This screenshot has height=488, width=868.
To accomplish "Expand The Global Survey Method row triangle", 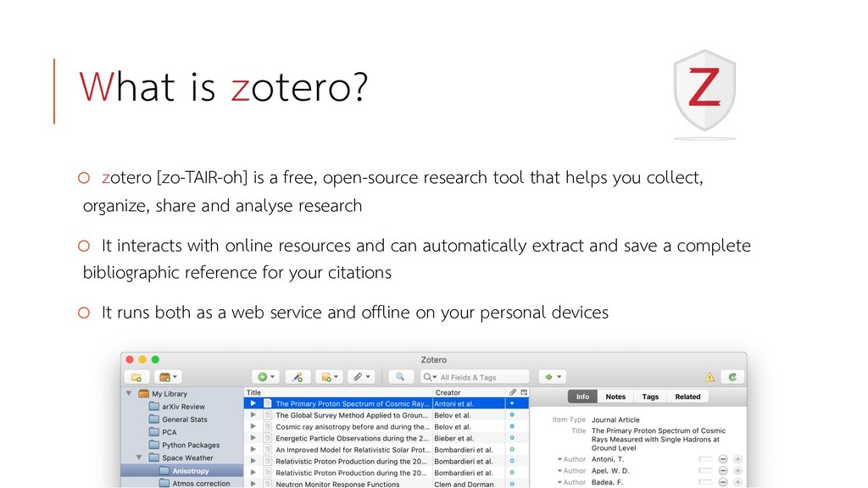I will click(253, 415).
